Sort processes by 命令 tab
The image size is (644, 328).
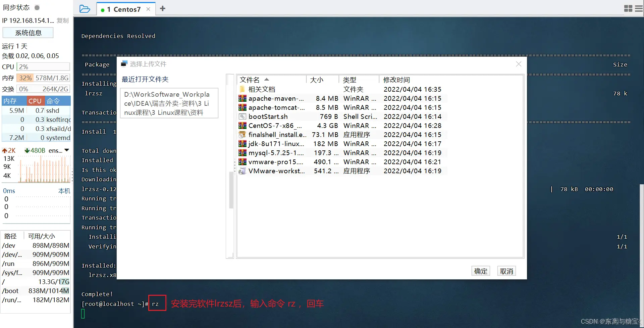(57, 101)
